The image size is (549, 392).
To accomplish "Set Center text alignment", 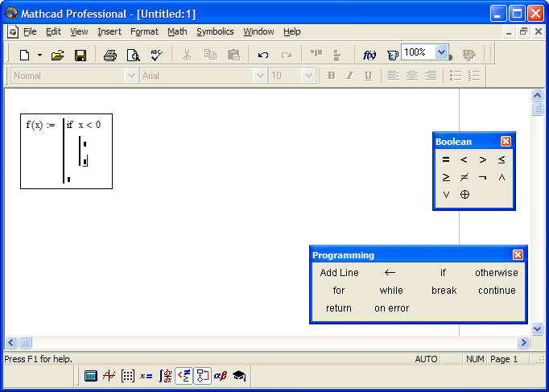I will 412,75.
